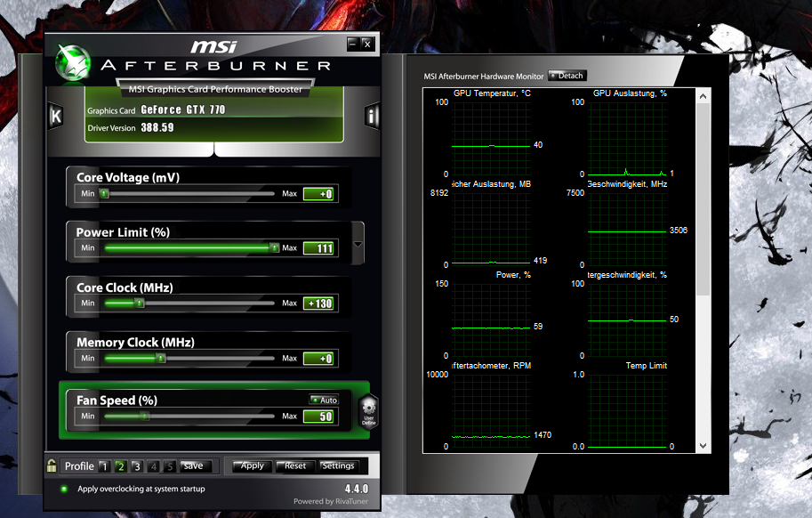Click the Core Clock +130 value field
Viewport: 812px width, 518px height.
pos(318,303)
